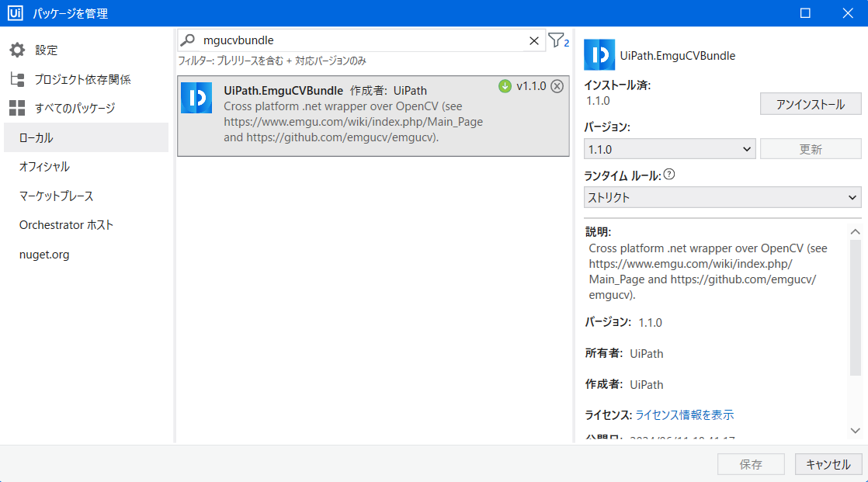
Task: Click the インストール済 1.1.0 value
Action: (x=598, y=101)
